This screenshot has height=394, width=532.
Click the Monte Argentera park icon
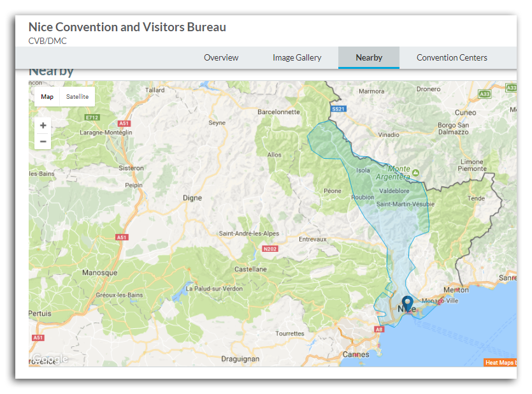[417, 172]
